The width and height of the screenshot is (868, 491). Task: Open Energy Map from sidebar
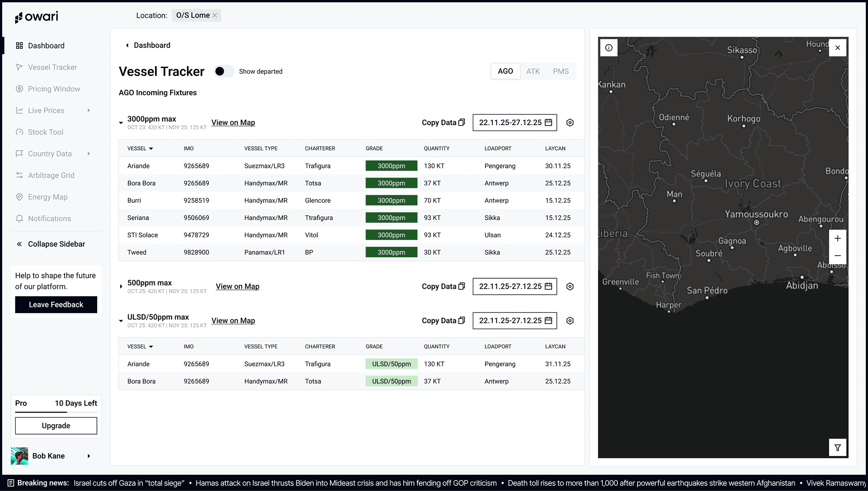[47, 197]
